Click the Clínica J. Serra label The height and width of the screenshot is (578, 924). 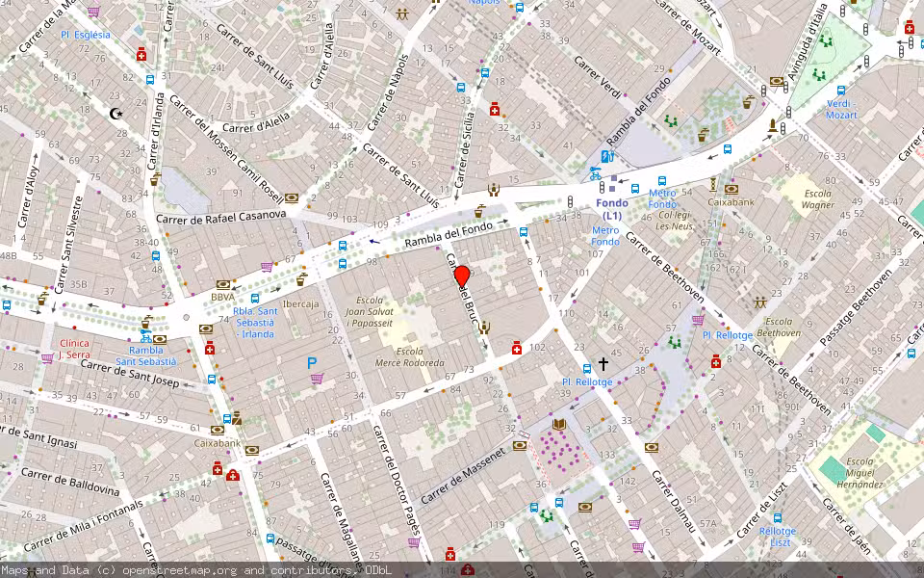tap(74, 349)
